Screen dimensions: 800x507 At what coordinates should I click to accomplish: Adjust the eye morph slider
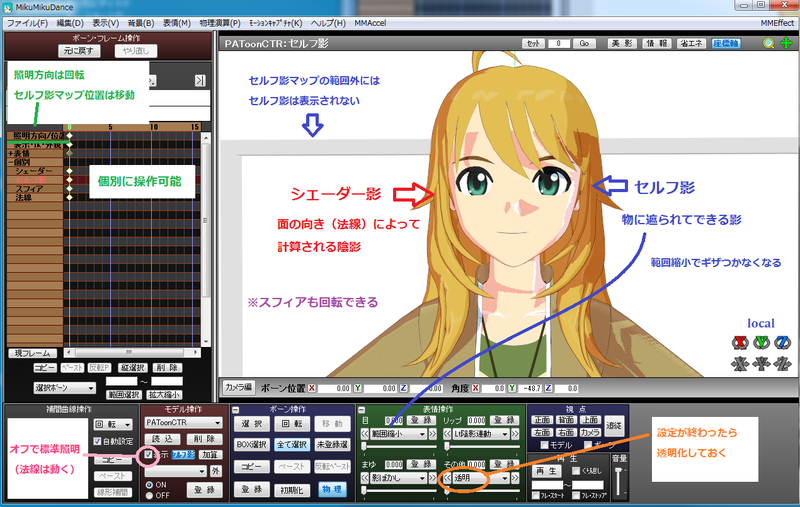[x=398, y=447]
